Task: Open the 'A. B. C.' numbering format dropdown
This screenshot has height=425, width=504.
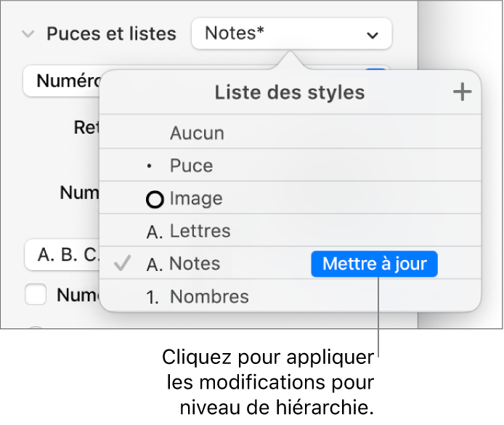Action: tap(62, 256)
